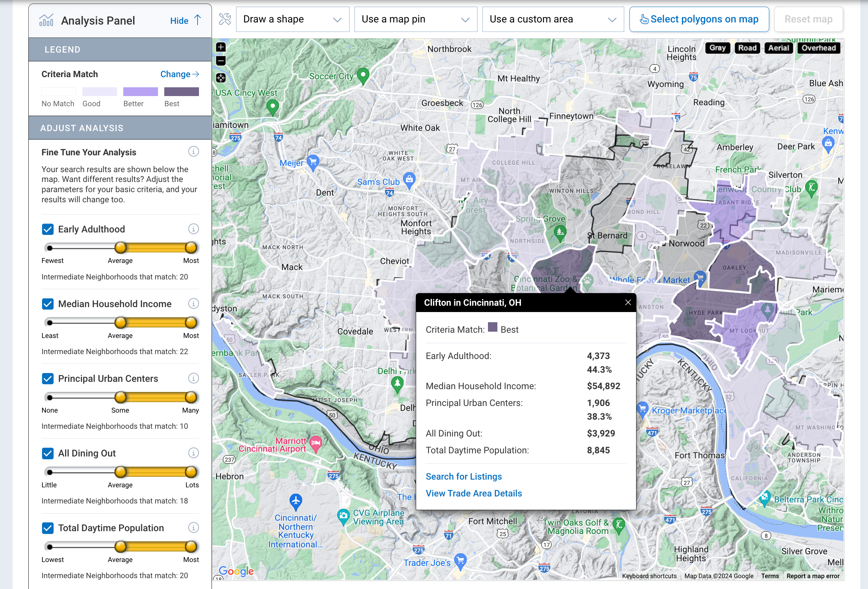The width and height of the screenshot is (868, 589).
Task: Uncheck the Principal Urban Centers checkbox
Action: pyautogui.click(x=48, y=379)
